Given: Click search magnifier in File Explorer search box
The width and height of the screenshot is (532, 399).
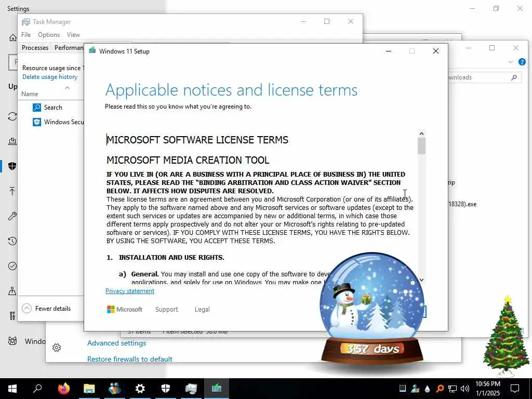Looking at the screenshot, I should pyautogui.click(x=514, y=77).
